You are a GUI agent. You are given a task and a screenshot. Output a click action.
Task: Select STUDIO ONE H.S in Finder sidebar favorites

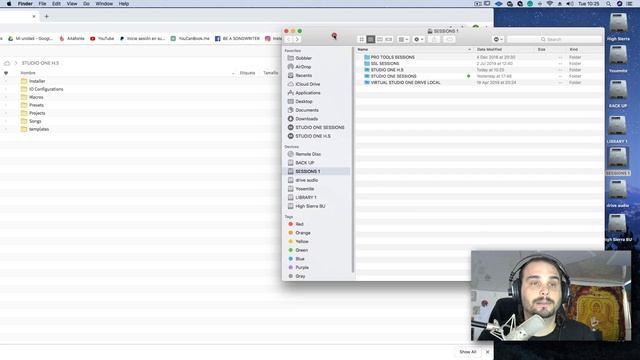tap(313, 136)
